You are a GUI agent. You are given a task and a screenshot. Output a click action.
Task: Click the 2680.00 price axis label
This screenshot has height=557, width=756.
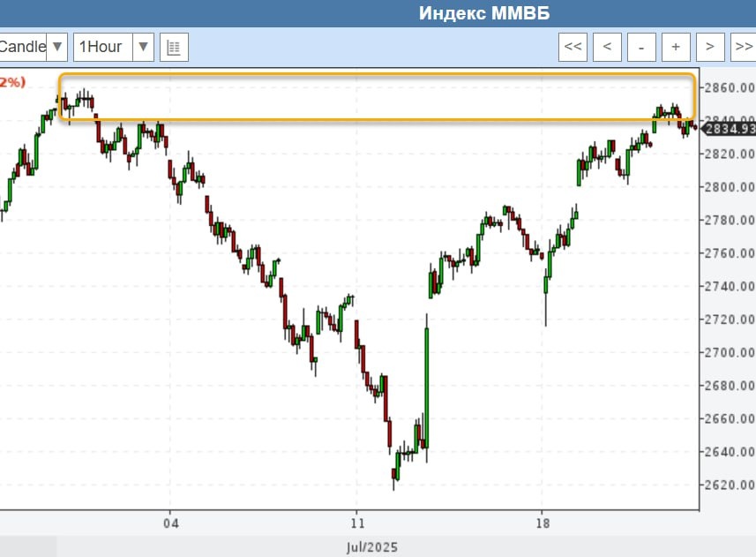[x=730, y=386]
